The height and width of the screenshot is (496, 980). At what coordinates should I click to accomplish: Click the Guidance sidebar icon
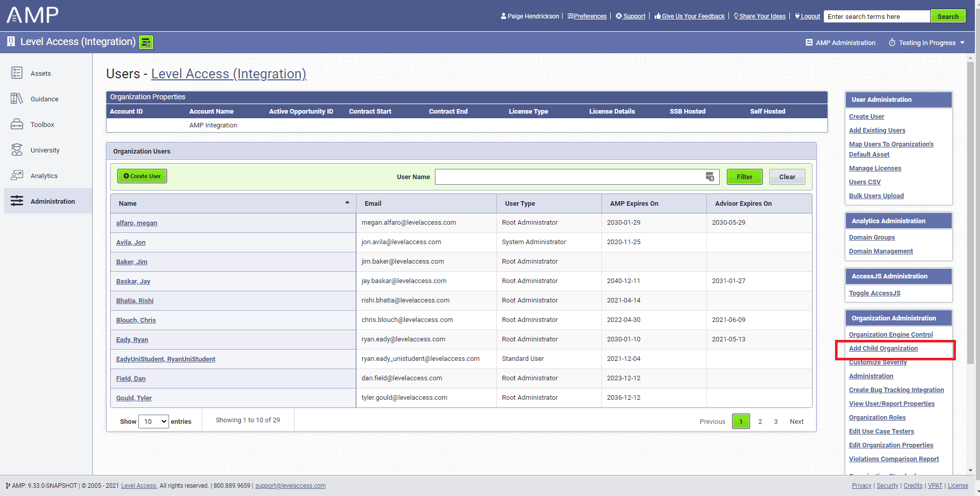[x=17, y=98]
